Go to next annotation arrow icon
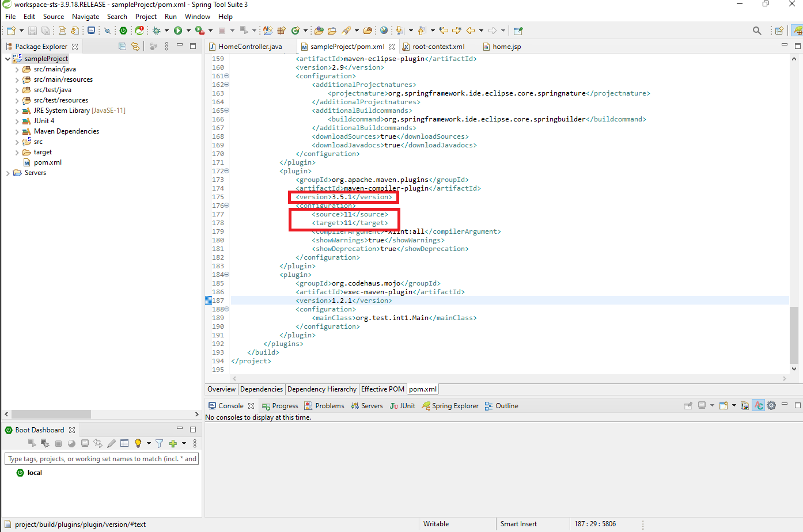 (x=400, y=31)
